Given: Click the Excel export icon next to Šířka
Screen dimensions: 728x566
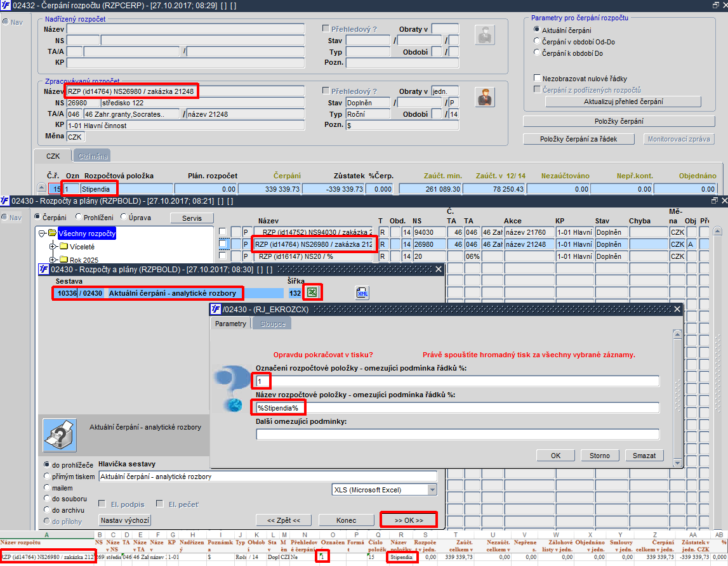Looking at the screenshot, I should pyautogui.click(x=312, y=293).
